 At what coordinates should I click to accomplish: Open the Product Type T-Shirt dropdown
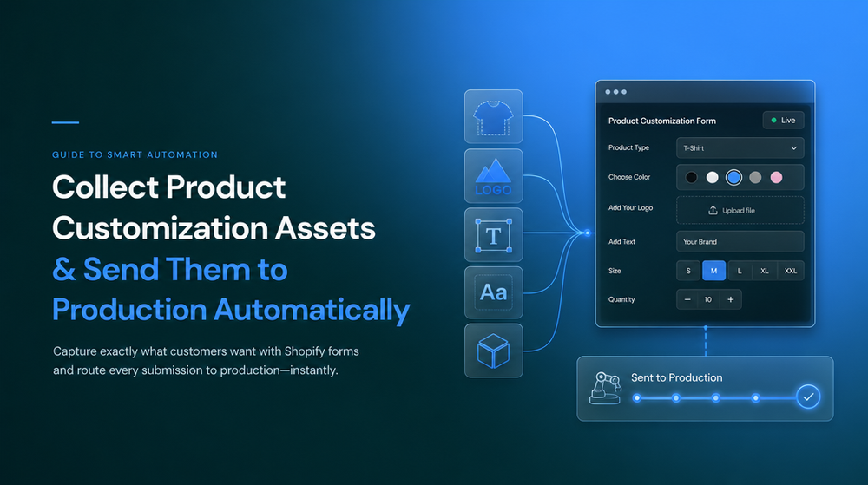point(740,148)
